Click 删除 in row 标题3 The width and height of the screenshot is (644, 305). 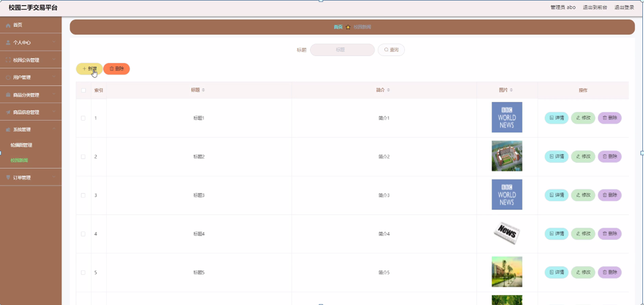(610, 195)
